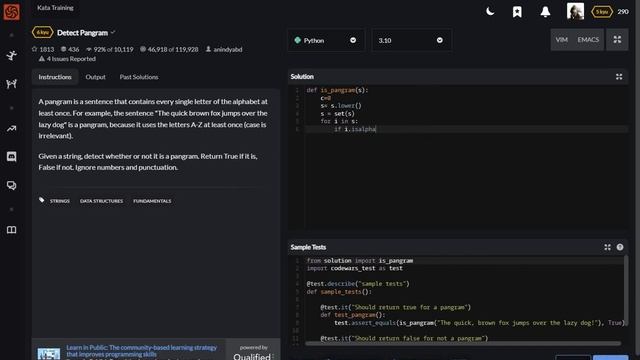Click the star count 1813
The image size is (640, 360).
coord(43,49)
